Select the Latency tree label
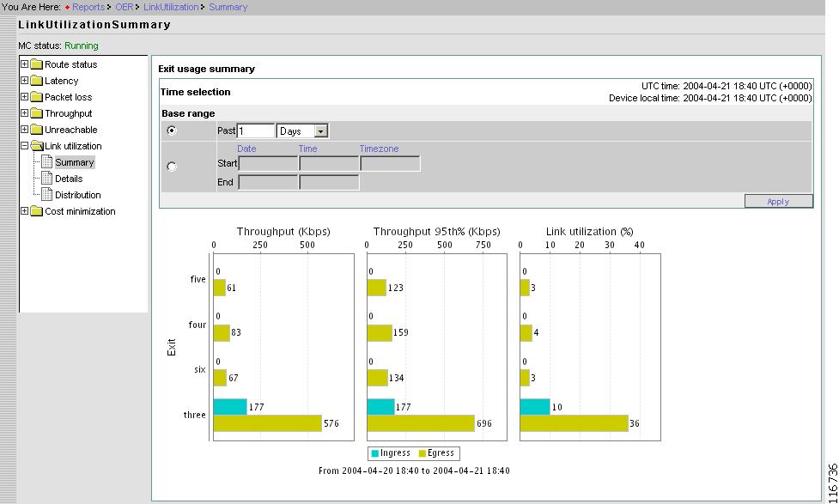Viewport: 839px width, 504px height. click(x=62, y=81)
